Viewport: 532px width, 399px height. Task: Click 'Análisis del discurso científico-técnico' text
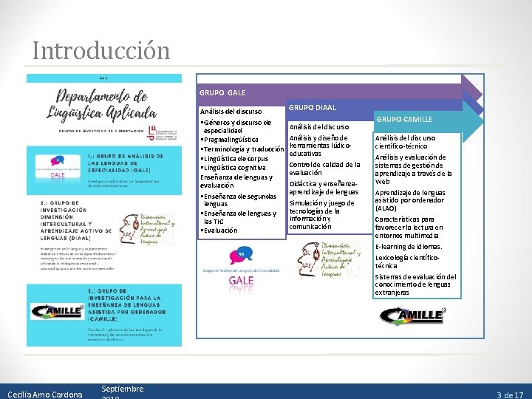[405, 142]
